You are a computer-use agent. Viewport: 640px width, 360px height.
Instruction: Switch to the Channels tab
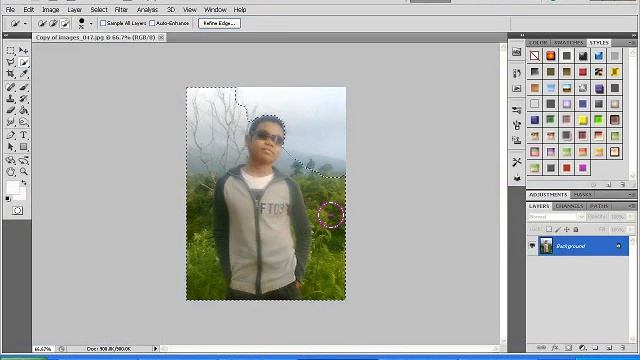(x=569, y=206)
